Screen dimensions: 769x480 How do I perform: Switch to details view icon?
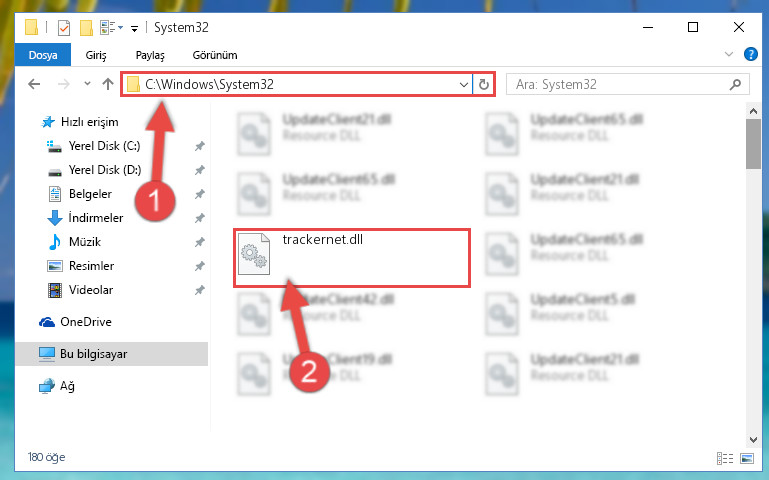tap(725, 458)
